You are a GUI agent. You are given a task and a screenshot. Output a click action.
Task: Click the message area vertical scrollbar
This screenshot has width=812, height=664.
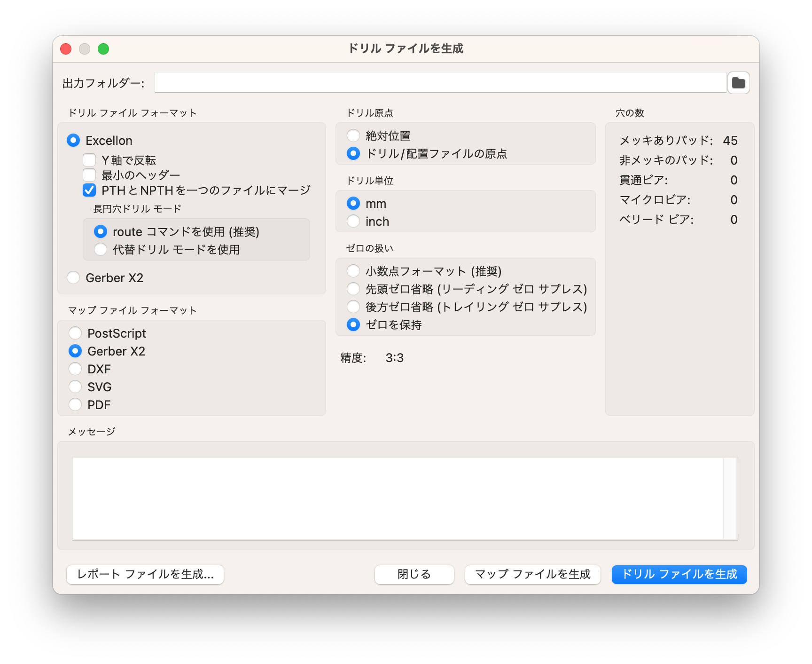click(x=730, y=498)
